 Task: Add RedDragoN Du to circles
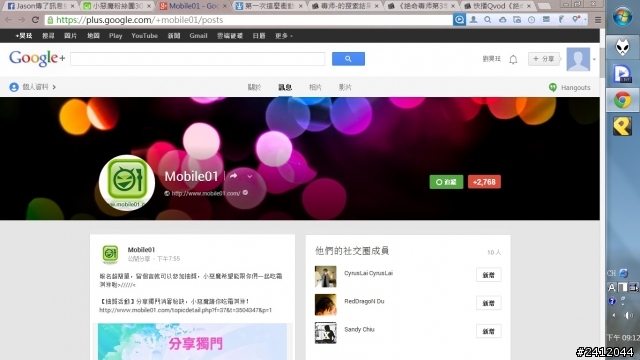point(489,303)
